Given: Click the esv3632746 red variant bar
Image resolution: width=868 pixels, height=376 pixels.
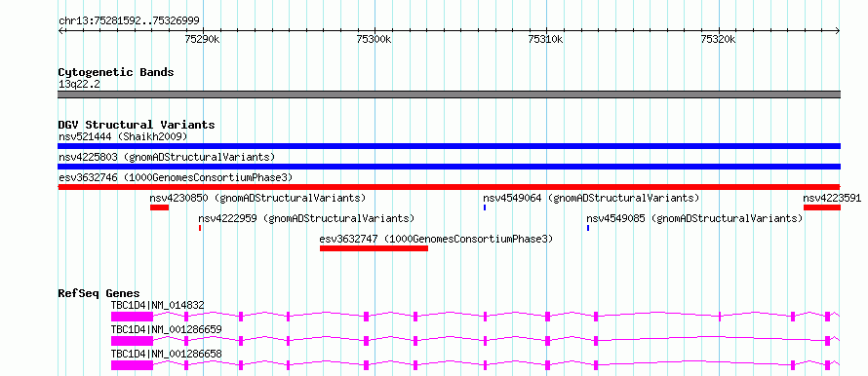Looking at the screenshot, I should pos(449,187).
